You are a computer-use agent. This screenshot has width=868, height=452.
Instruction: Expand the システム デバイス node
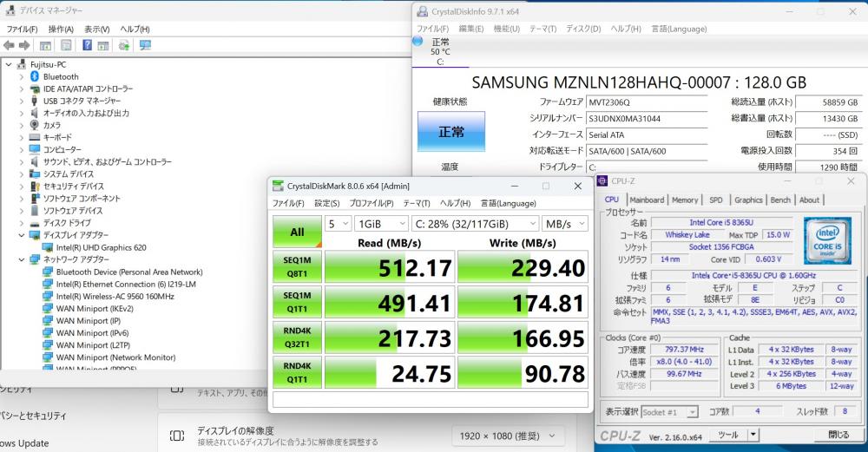point(22,174)
